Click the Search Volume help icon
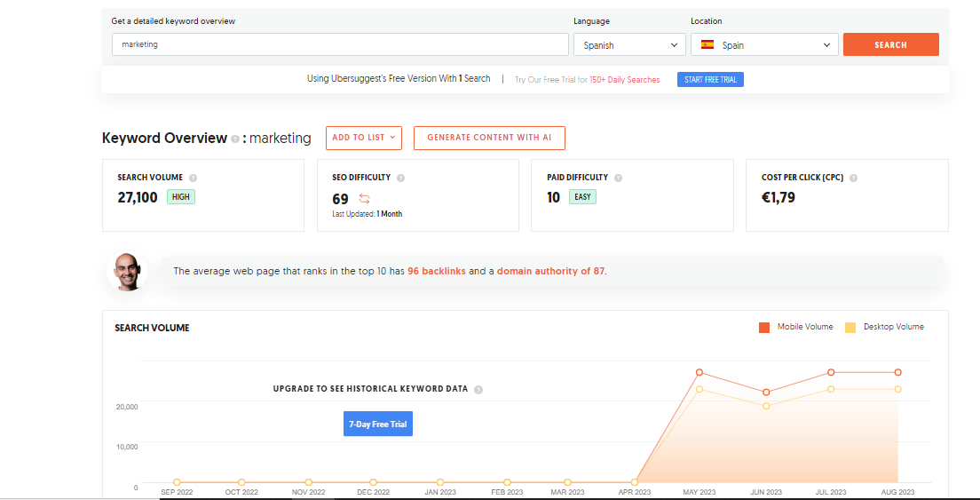Image resolution: width=980 pixels, height=500 pixels. [194, 178]
